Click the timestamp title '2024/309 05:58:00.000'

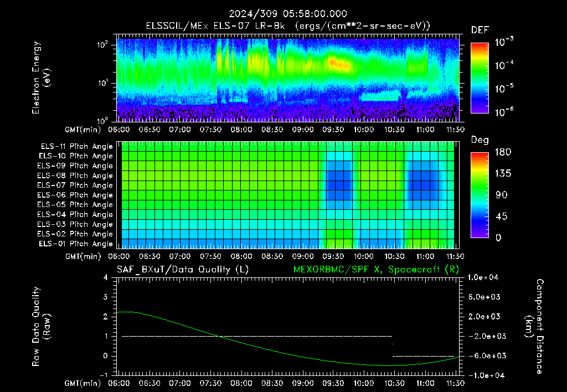[288, 14]
